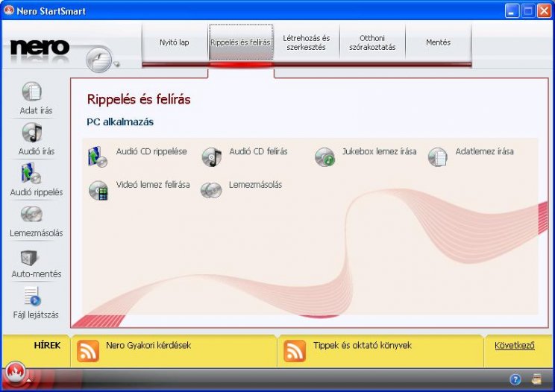Close the Nero StartSmart window

[x=544, y=11]
